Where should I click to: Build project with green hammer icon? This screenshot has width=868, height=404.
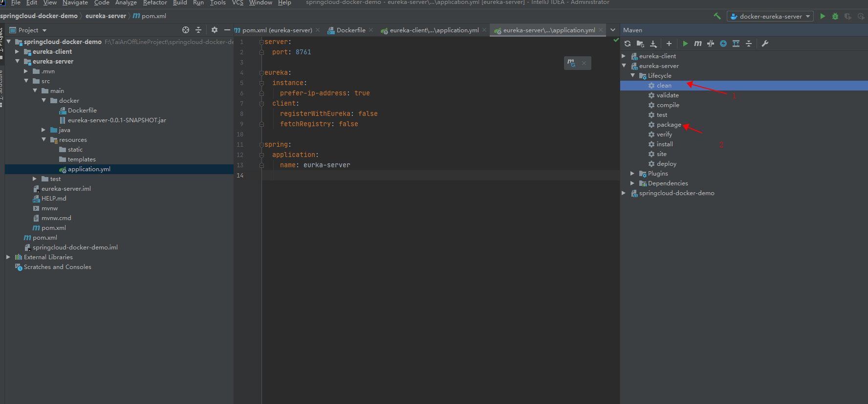click(x=717, y=16)
